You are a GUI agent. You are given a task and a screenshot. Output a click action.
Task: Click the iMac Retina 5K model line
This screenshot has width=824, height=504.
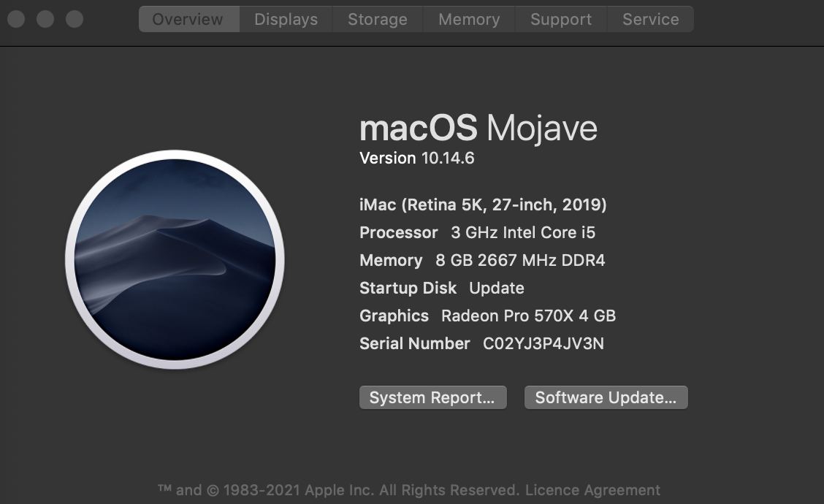pos(483,205)
